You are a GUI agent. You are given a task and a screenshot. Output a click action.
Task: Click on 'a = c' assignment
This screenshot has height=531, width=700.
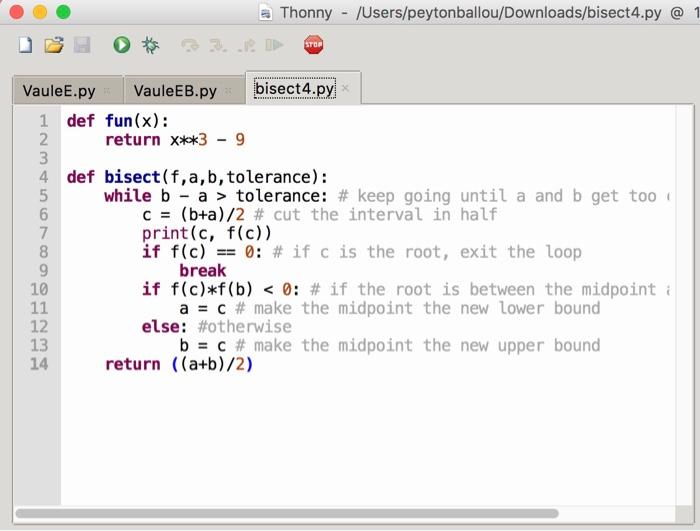(x=203, y=308)
